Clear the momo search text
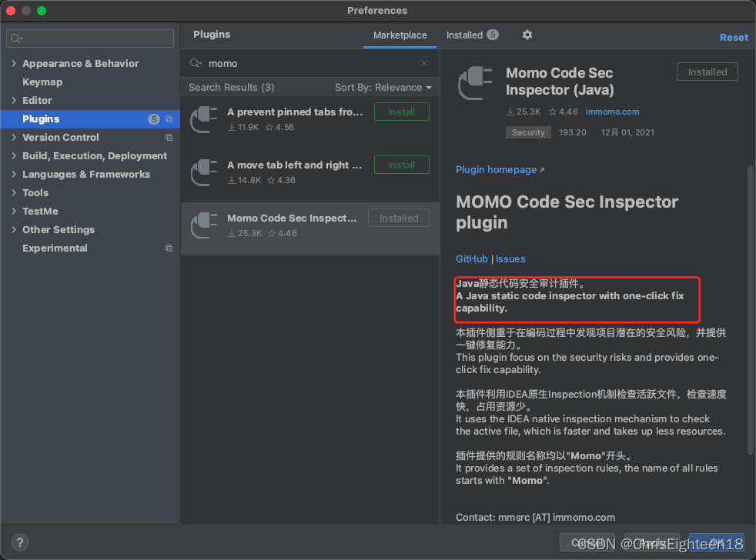Screen dimensions: 756x560 [x=423, y=63]
